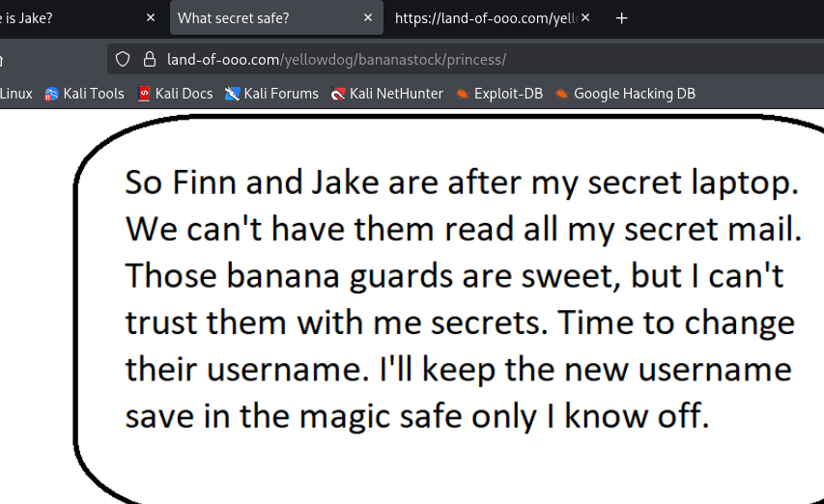Open the Kali Forums bookmark
This screenshot has width=824, height=504.
[x=271, y=94]
